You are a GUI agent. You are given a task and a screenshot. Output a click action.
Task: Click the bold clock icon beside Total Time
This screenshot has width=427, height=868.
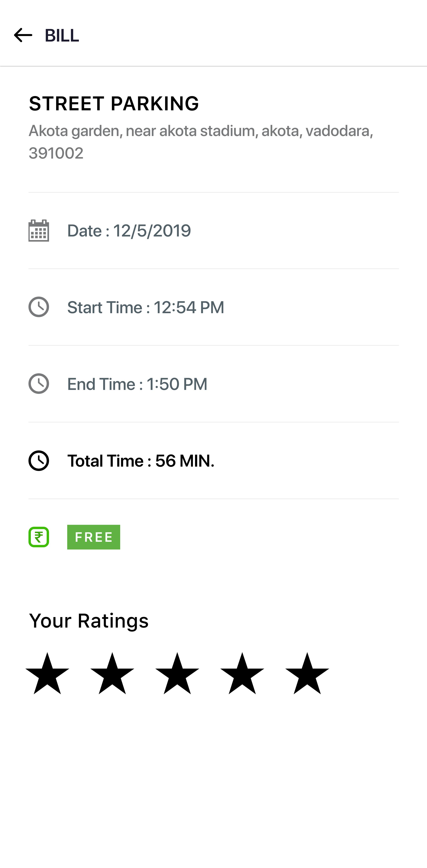[39, 461]
